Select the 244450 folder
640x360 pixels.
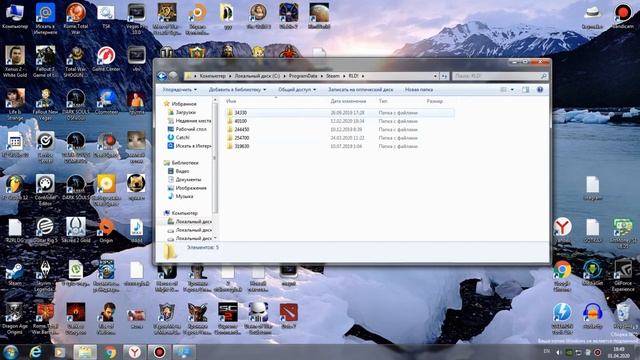pyautogui.click(x=242, y=129)
